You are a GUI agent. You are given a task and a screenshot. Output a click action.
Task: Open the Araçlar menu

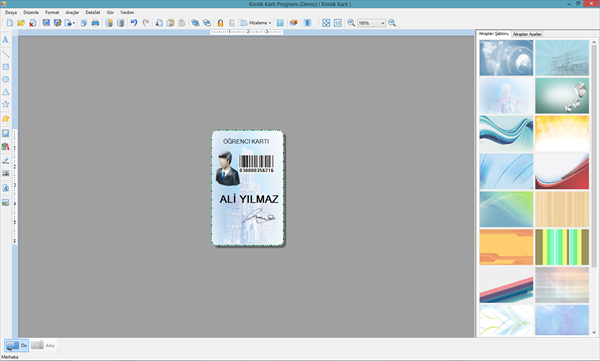tap(72, 12)
